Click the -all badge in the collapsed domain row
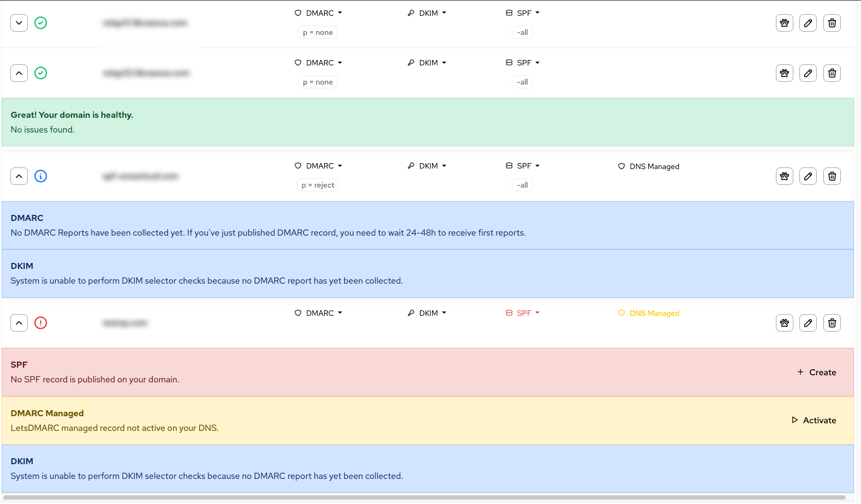The image size is (861, 504). click(523, 33)
